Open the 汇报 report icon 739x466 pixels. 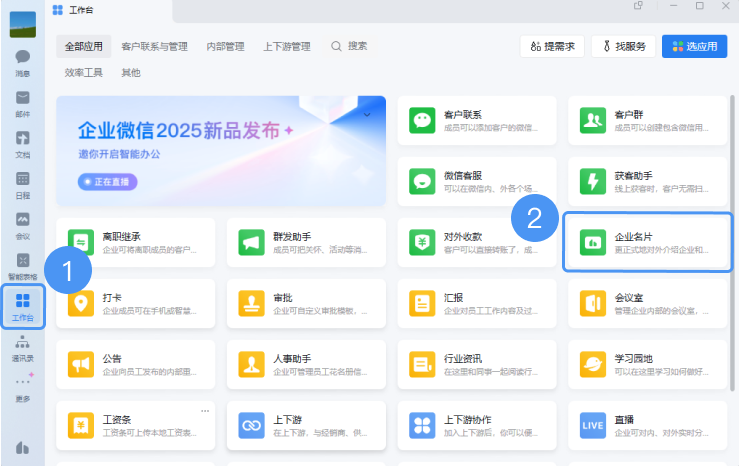click(x=422, y=303)
